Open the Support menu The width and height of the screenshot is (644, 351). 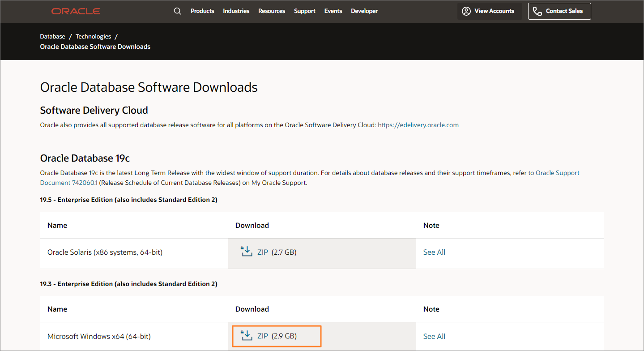click(305, 11)
